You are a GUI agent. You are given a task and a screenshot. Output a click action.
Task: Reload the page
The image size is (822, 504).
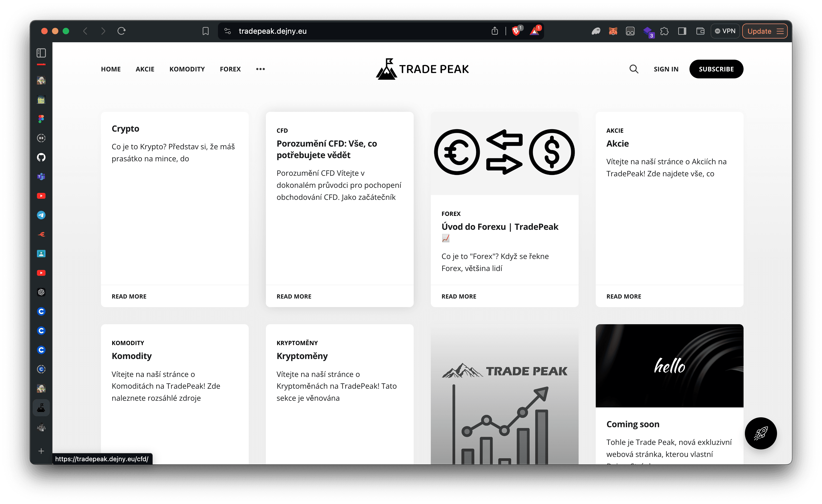click(122, 31)
